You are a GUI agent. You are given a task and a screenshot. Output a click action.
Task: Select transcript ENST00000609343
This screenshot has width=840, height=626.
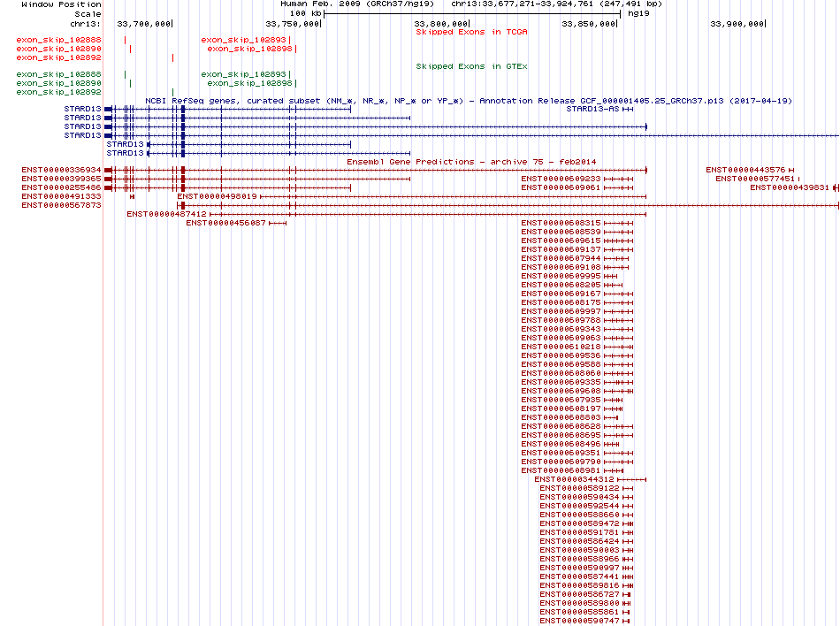pyautogui.click(x=561, y=329)
